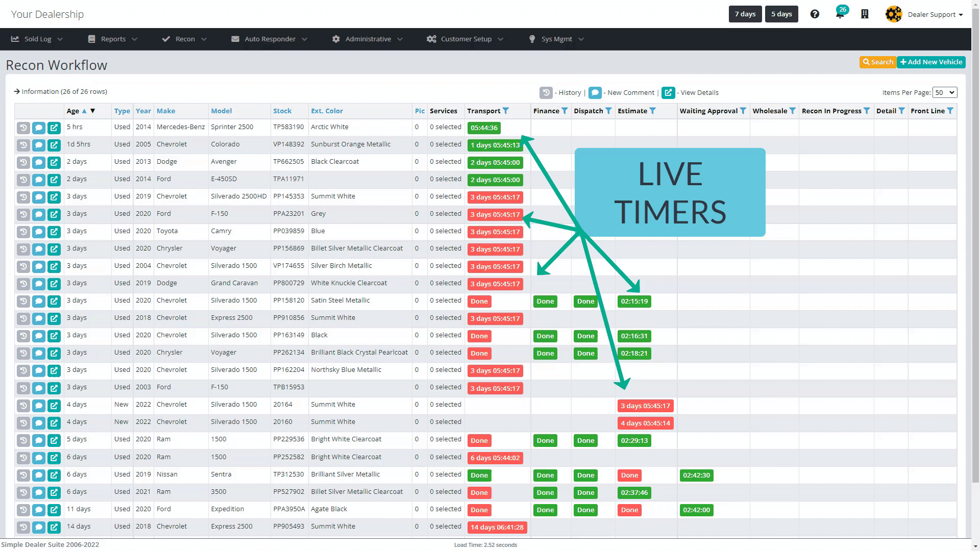Viewport: 980px width, 551px height.
Task: Open history for the Mercedes-Benz Sprinter row
Action: click(23, 128)
